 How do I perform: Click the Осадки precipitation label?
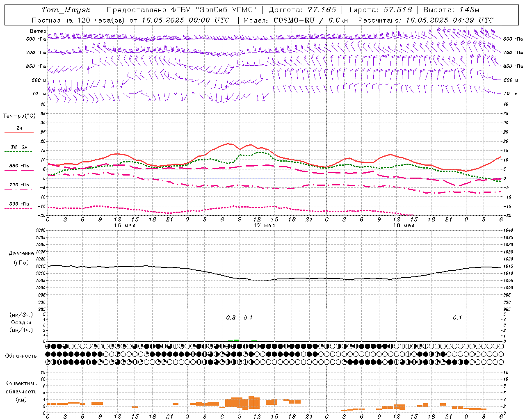coord(21,322)
